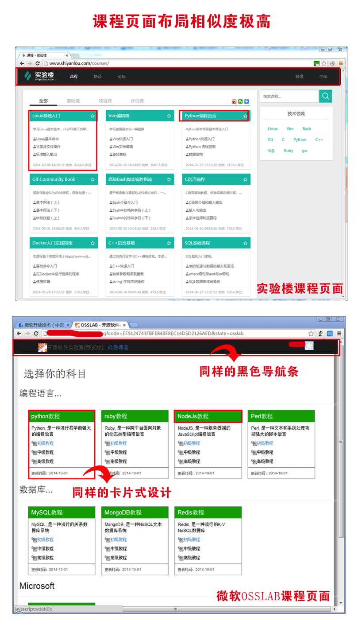The image size is (362, 644).
Task: Open 初级教程 in the Redis教程 card
Action: (192, 540)
